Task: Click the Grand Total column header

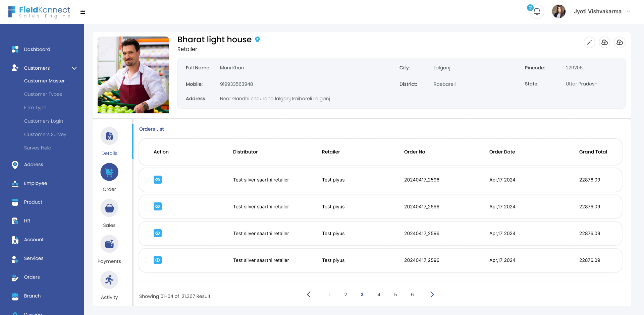Action: click(x=593, y=152)
